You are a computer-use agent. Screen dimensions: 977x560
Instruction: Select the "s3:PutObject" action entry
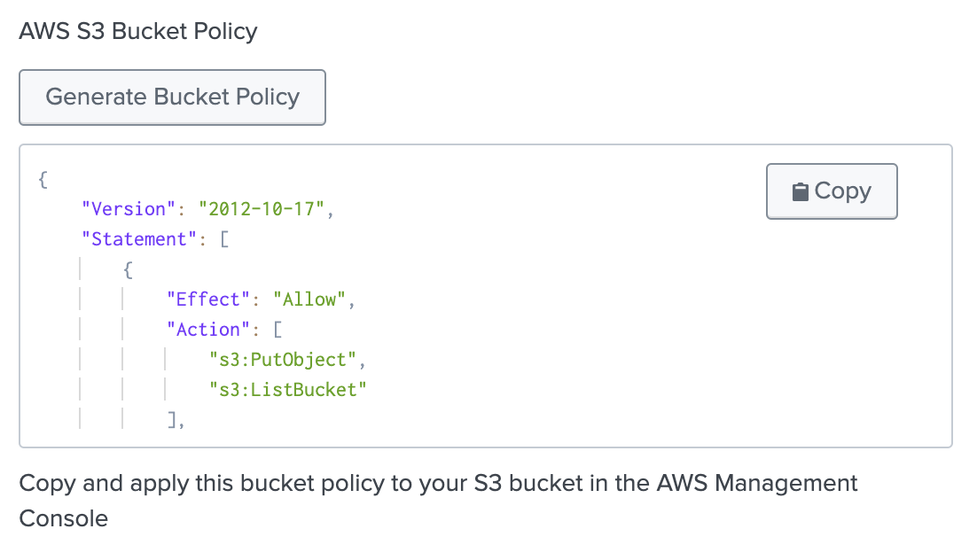[x=284, y=360]
